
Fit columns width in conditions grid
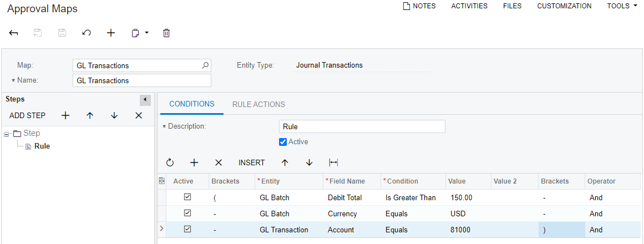(x=333, y=162)
